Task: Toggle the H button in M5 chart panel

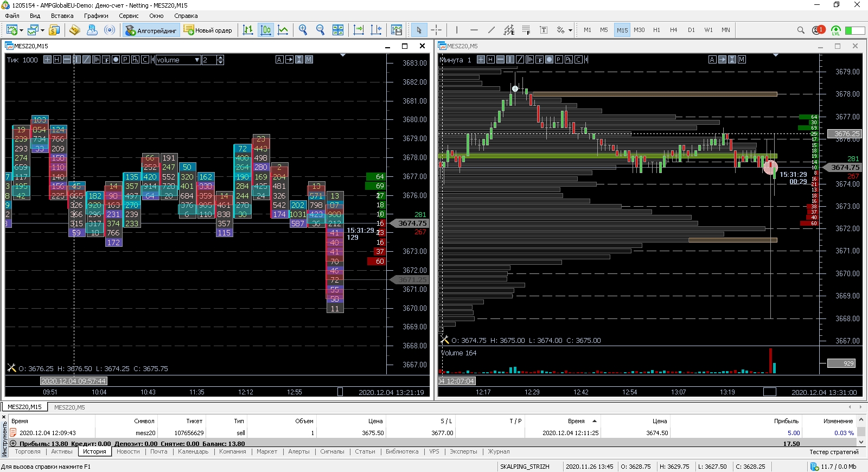Action: pos(490,60)
